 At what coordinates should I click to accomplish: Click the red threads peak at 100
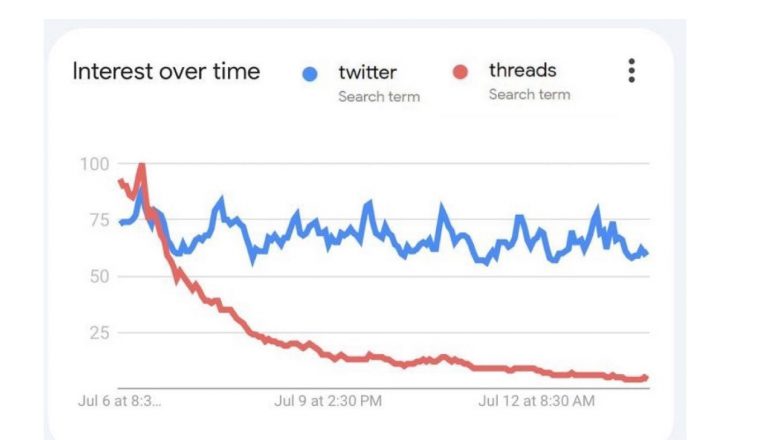click(x=141, y=165)
